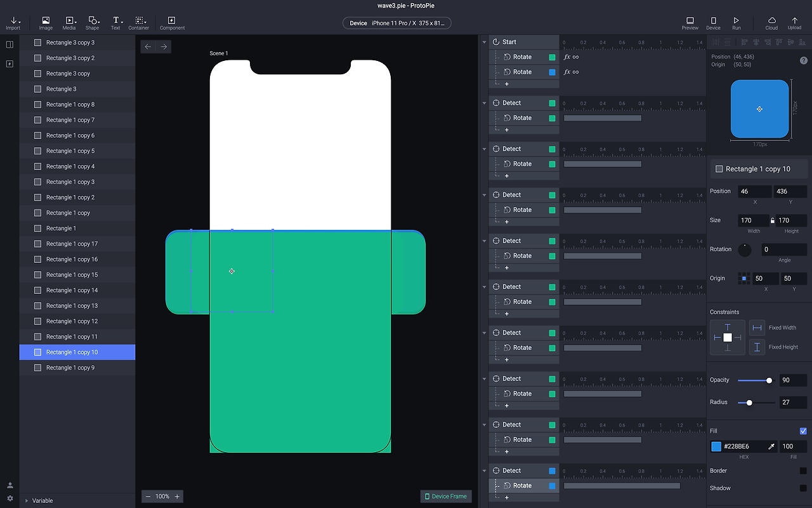Image resolution: width=812 pixels, height=508 pixels.
Task: Expand the Variable panel
Action: [x=27, y=500]
